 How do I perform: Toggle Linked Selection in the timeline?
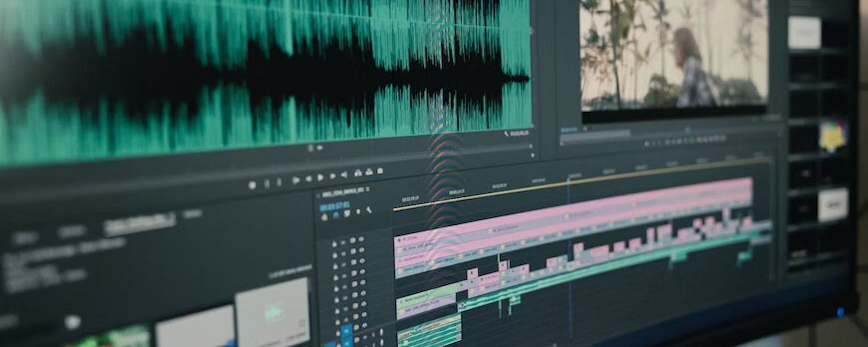click(x=347, y=212)
